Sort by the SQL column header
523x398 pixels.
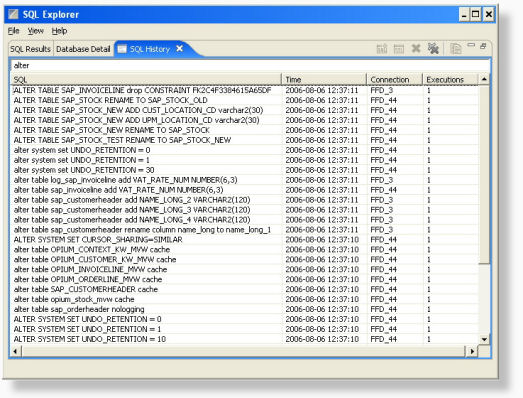(146, 80)
